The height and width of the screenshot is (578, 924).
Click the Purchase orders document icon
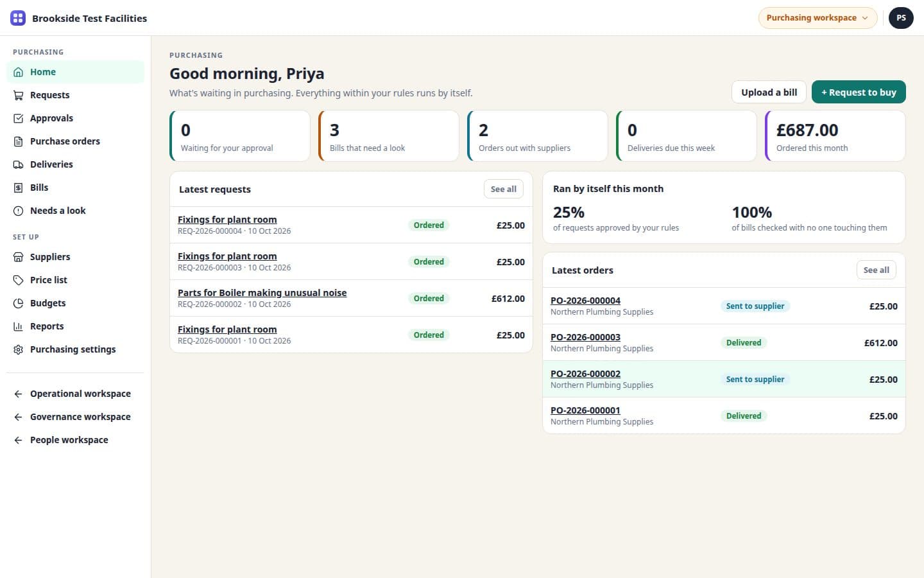pos(19,141)
